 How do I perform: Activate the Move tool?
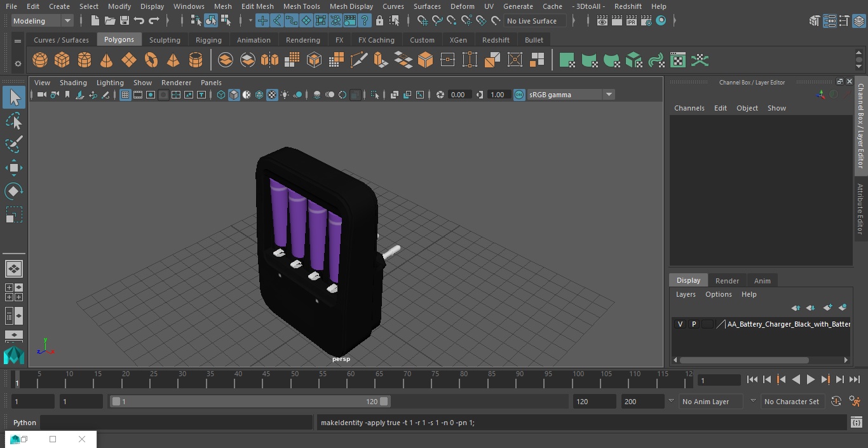coord(14,168)
